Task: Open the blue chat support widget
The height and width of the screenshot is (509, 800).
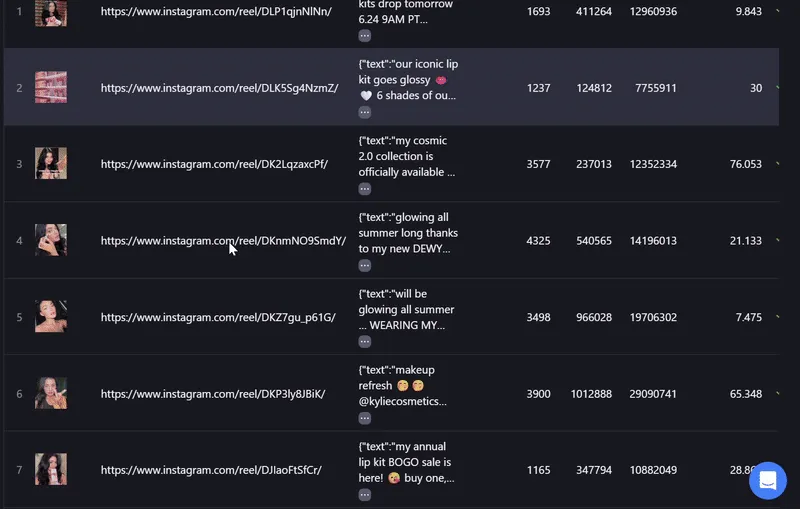Action: pos(767,480)
